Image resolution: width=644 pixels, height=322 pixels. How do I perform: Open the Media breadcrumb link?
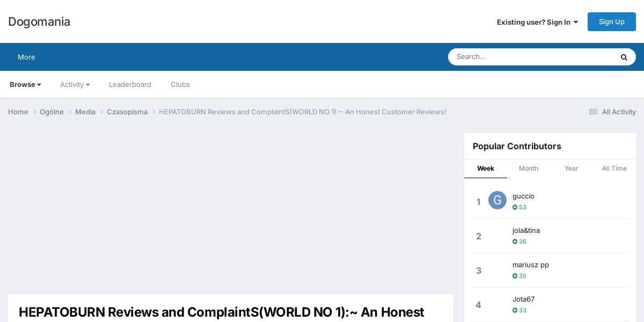point(85,112)
